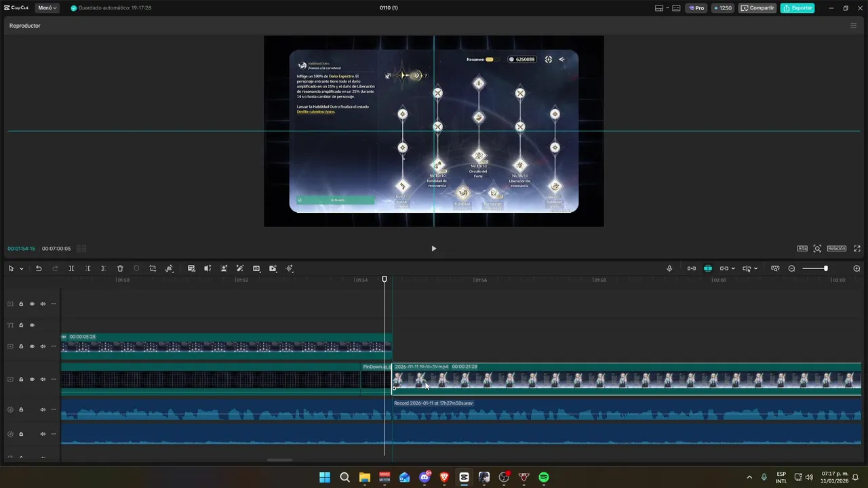868x488 pixels.
Task: Open the selection tool dropdown arrow
Action: tap(21, 269)
